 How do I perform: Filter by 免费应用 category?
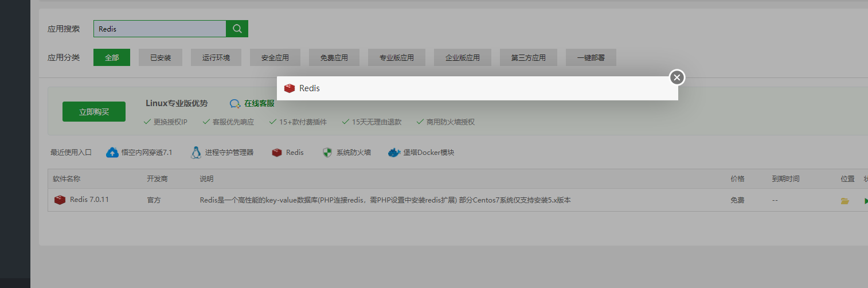(334, 57)
